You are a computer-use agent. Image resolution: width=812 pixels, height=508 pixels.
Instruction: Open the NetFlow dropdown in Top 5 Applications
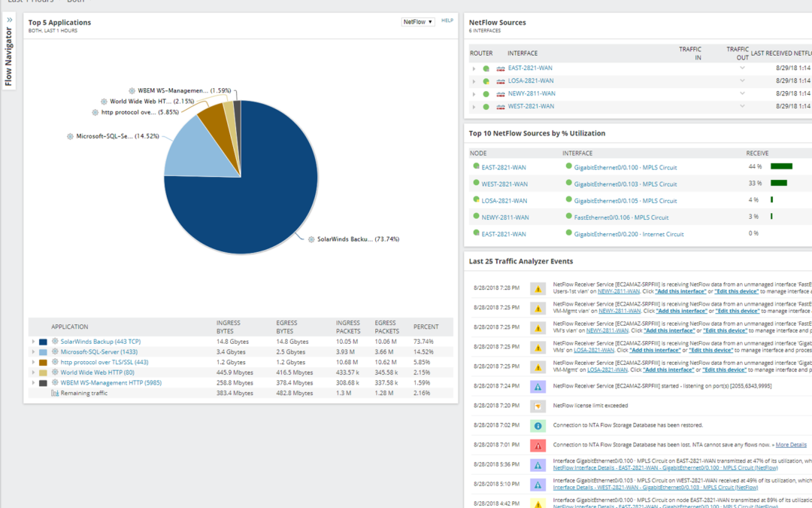[418, 22]
